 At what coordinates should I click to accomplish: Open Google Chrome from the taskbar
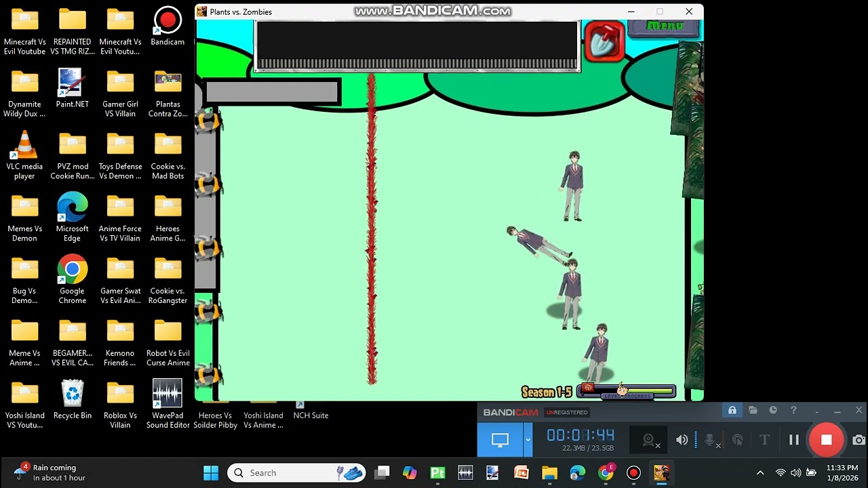click(606, 473)
